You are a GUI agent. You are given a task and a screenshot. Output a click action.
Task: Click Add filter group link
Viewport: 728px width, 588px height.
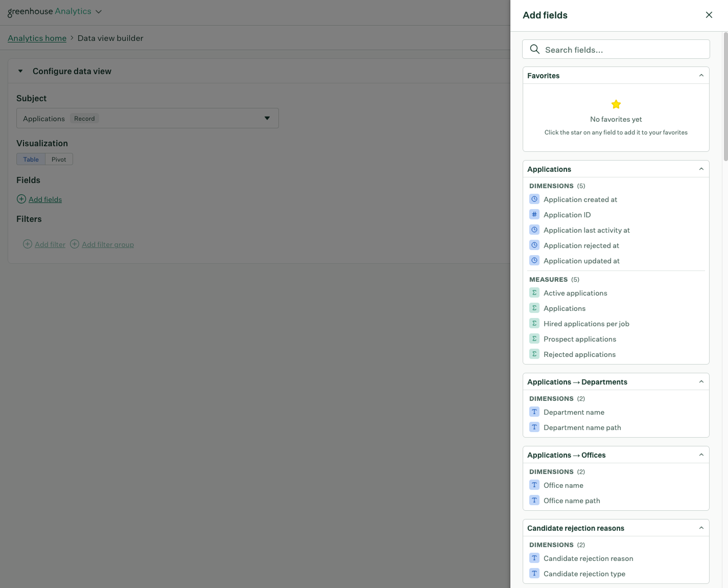(x=108, y=244)
